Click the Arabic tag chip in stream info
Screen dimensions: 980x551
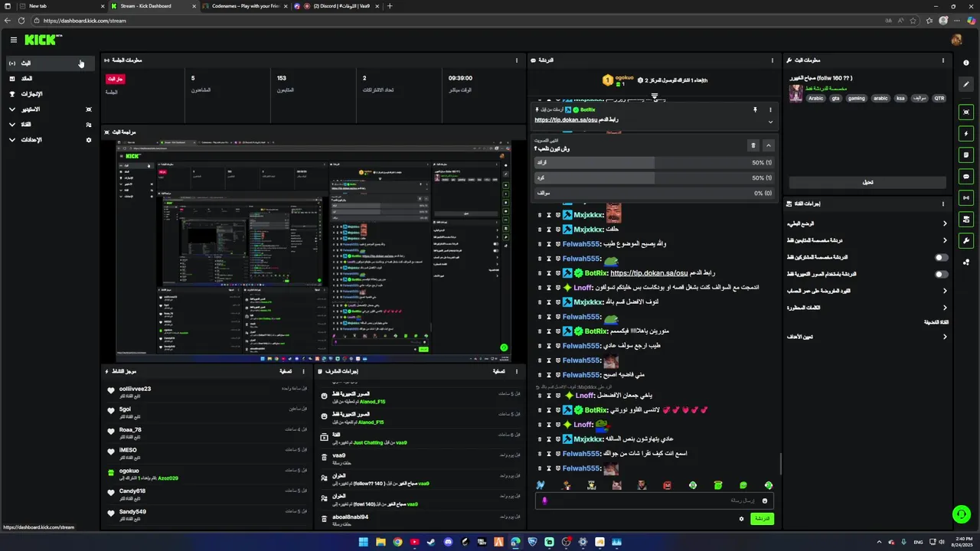[x=816, y=98]
